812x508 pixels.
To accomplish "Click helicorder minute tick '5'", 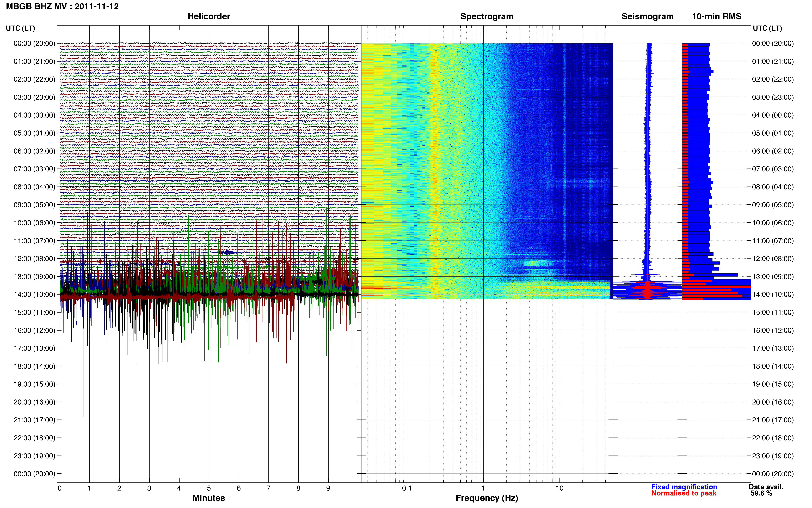I will [x=209, y=488].
